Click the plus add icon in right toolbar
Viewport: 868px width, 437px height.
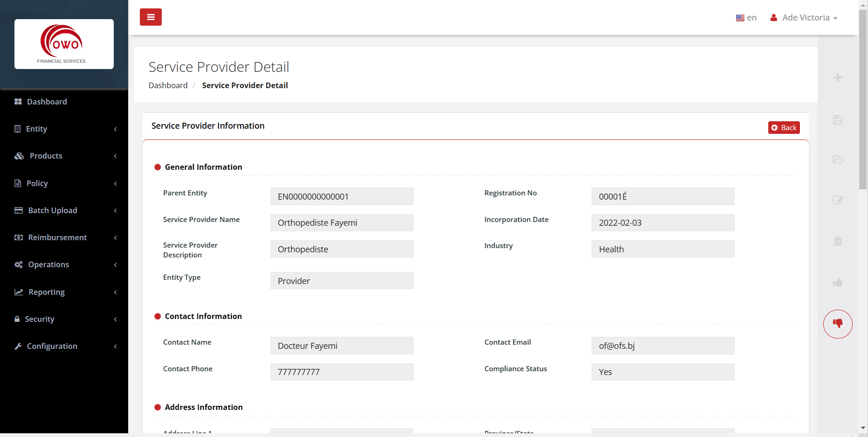point(838,77)
